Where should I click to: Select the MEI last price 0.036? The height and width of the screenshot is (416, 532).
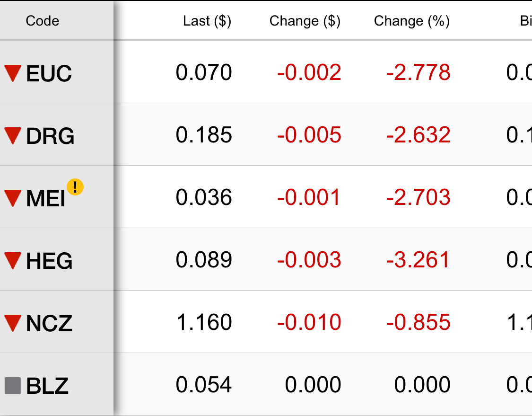[203, 197]
